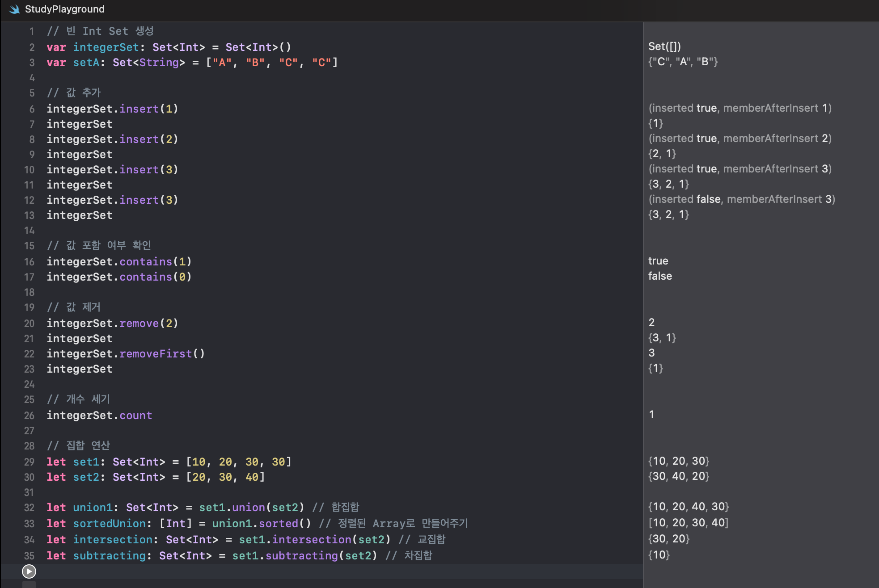Click line number 14 in the gutter
The width and height of the screenshot is (879, 588).
(x=30, y=231)
